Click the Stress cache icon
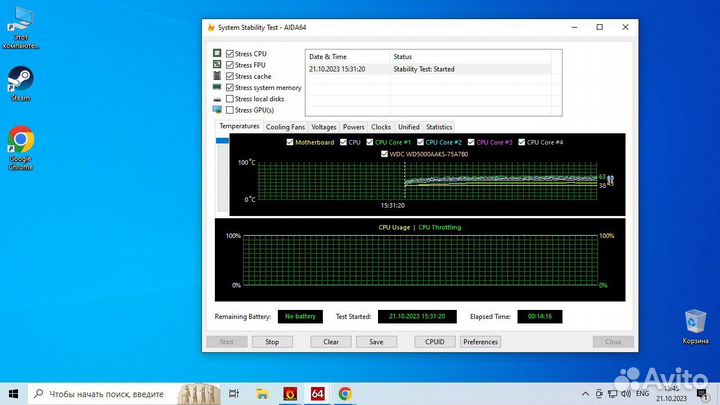Image resolution: width=720 pixels, height=405 pixels. tap(217, 76)
